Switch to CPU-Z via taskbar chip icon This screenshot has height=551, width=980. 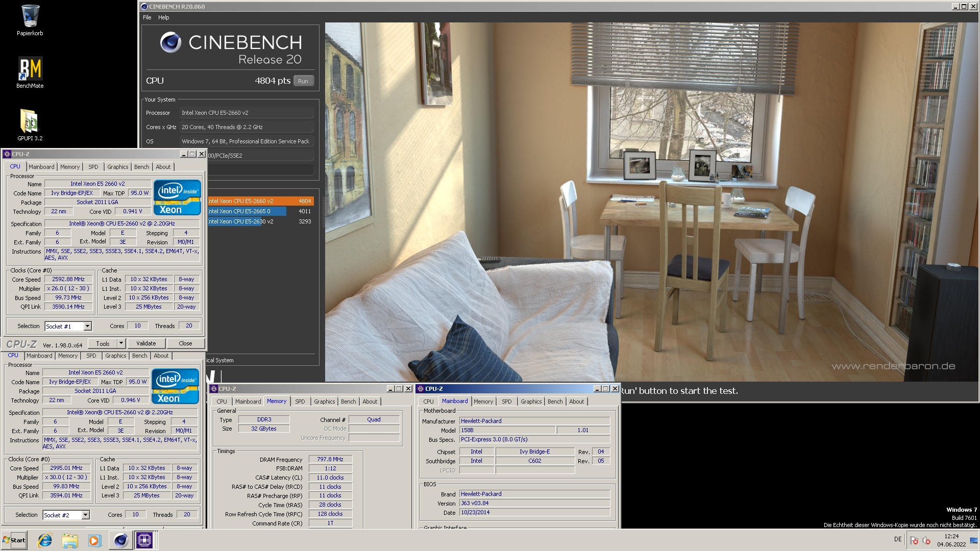click(144, 540)
